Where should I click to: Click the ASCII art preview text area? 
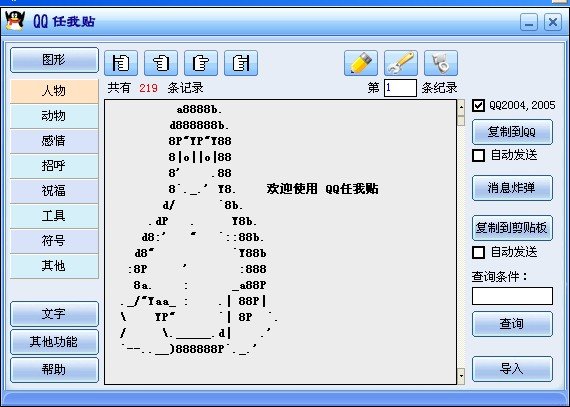point(280,242)
